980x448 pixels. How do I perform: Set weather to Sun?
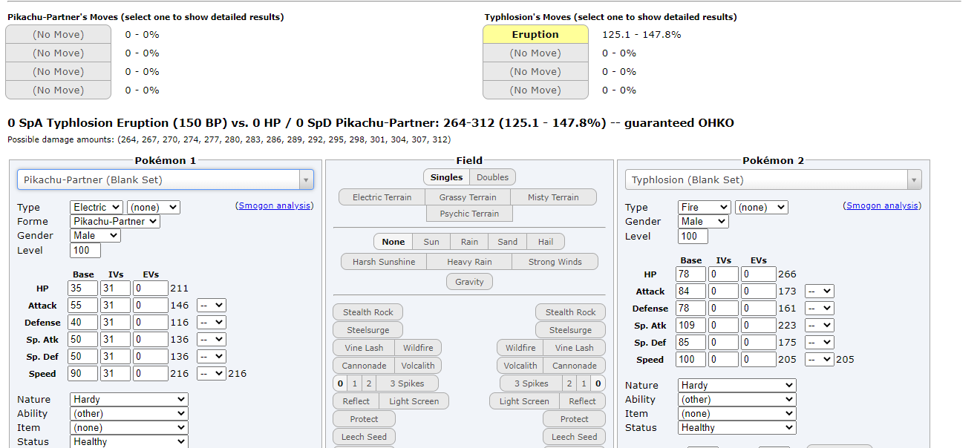coord(431,242)
